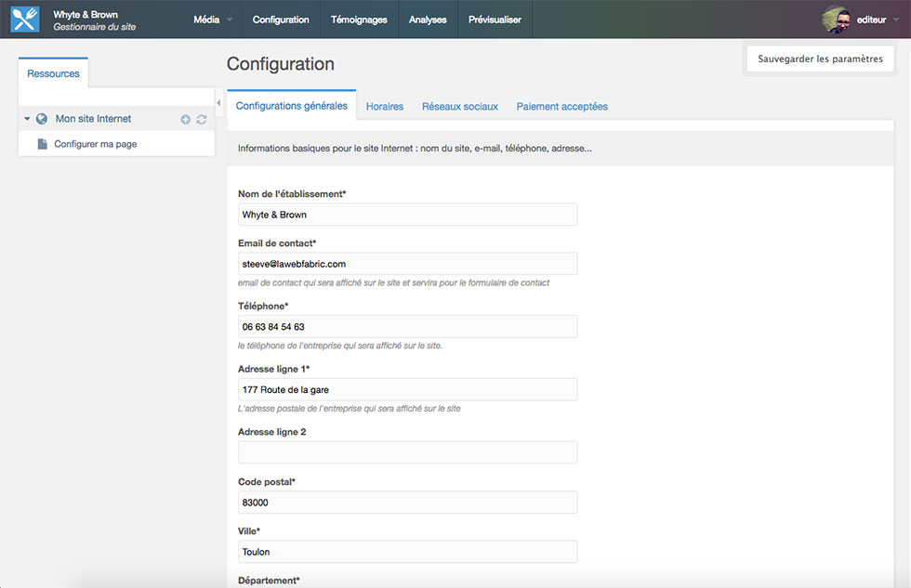Open the Témoignages menu
Image resolution: width=911 pixels, height=588 pixels.
[x=359, y=20]
